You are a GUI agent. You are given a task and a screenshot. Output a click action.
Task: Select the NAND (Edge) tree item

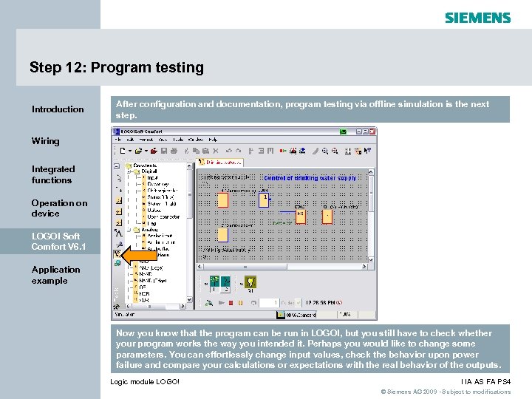pos(153,281)
